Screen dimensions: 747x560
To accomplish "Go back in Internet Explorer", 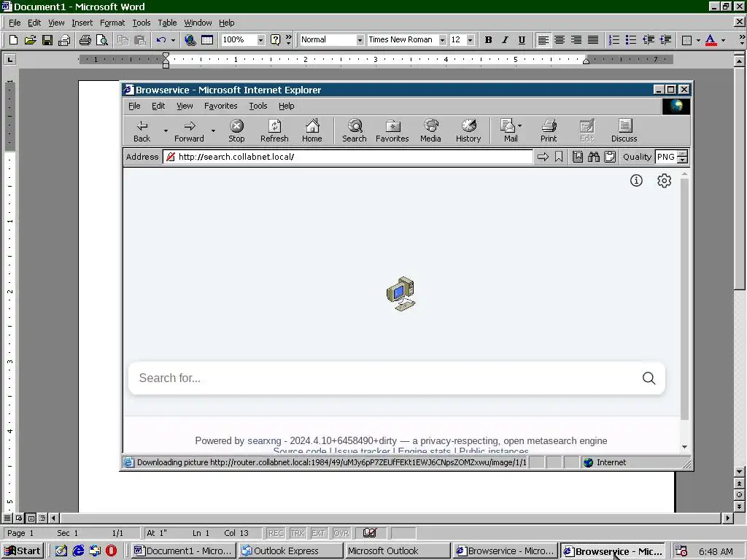I will point(142,131).
